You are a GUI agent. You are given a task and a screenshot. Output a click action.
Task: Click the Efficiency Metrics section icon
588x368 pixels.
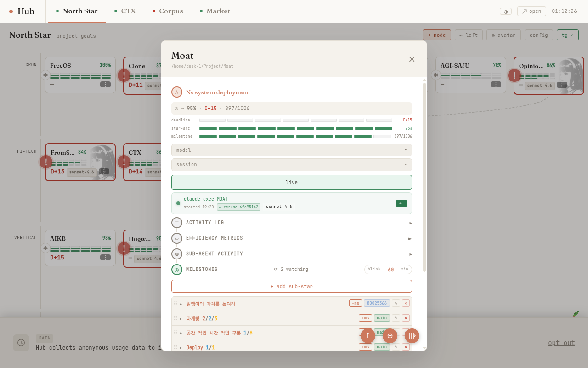click(x=177, y=238)
